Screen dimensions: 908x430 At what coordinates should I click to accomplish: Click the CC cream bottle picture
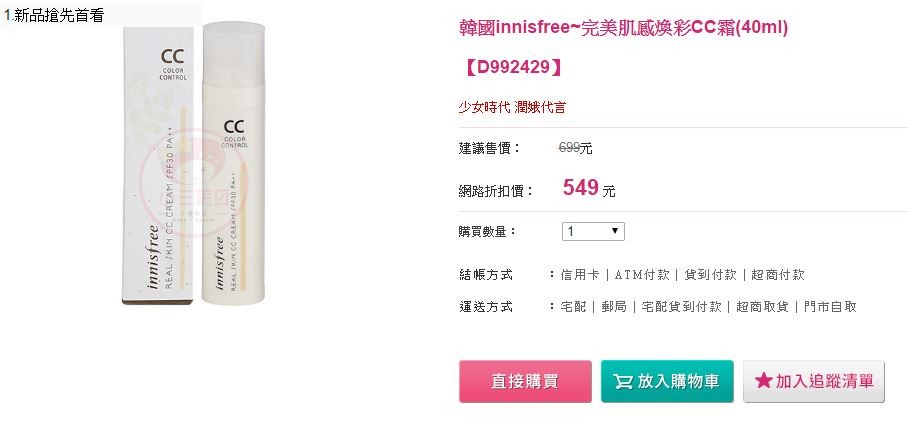click(233, 163)
